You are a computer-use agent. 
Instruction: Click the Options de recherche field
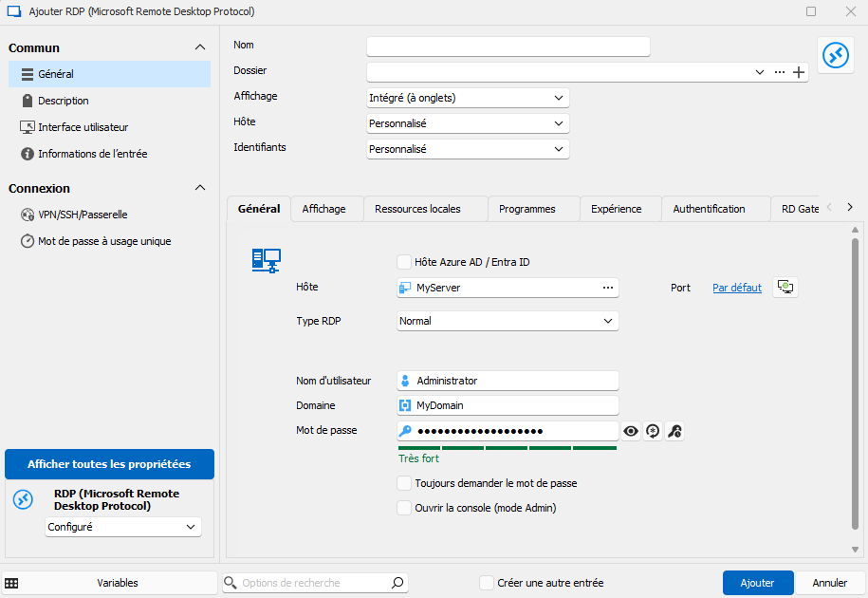point(314,583)
